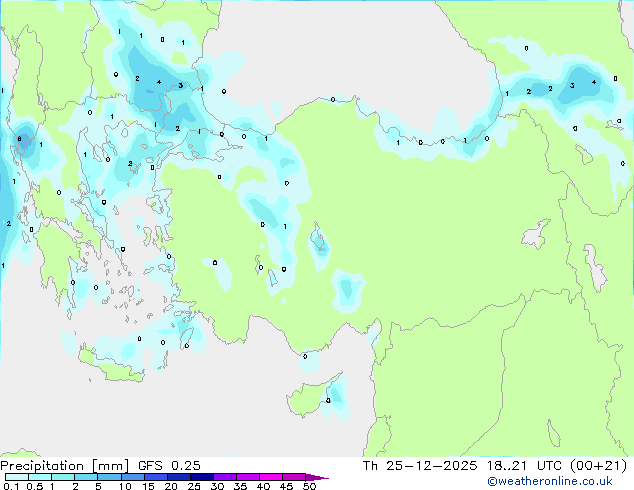Select the GFS 0.25 model label

coord(169,466)
